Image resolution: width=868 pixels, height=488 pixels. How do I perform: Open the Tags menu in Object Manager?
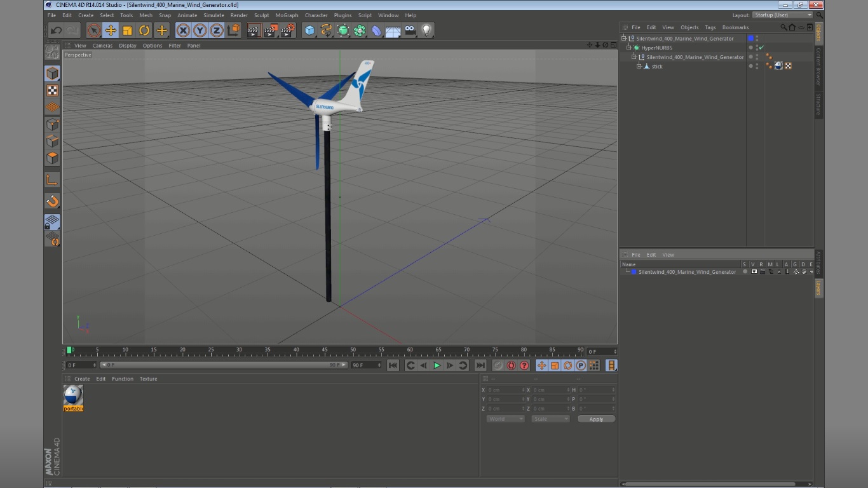710,27
